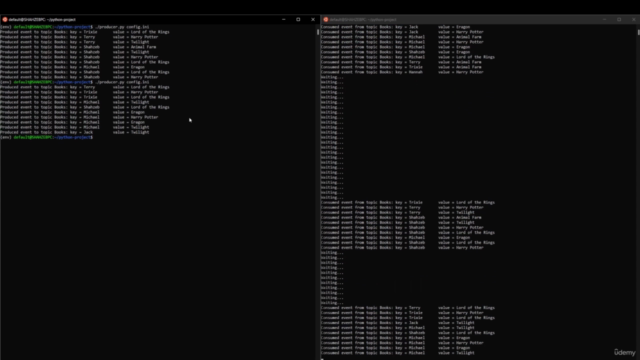This screenshot has height=360, width=640.
Task: Click Consumed line 'Jack … Twilight' in right terminal
Action: (398, 323)
